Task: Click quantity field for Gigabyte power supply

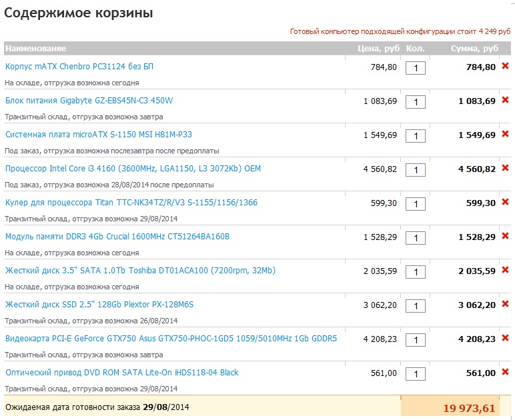Action: coord(416,101)
